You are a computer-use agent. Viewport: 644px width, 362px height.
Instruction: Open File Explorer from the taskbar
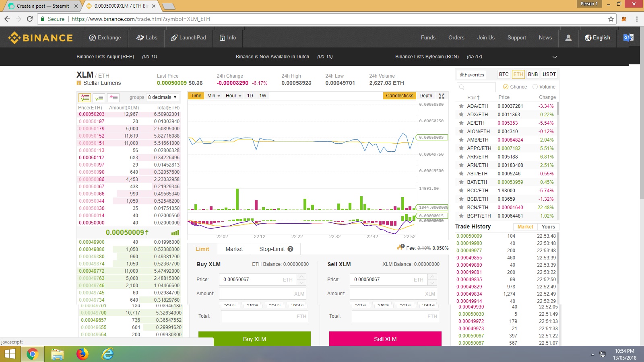coord(58,354)
